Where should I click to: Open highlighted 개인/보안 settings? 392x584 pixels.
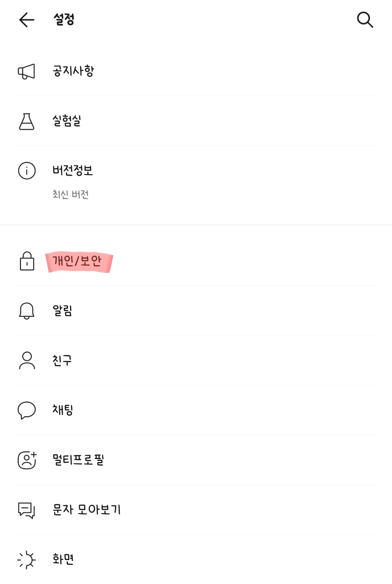click(x=78, y=261)
